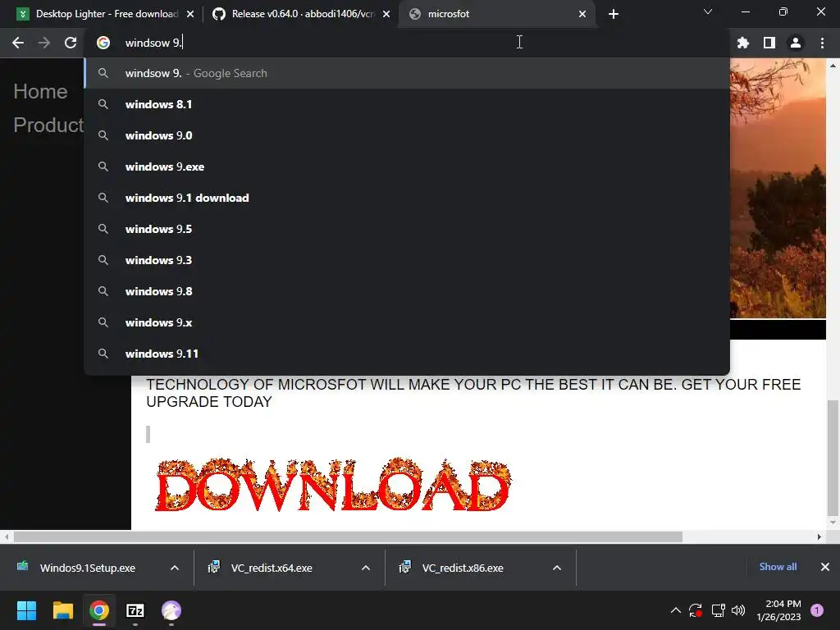Open the Product link on the page
840x630 pixels.
coord(48,125)
